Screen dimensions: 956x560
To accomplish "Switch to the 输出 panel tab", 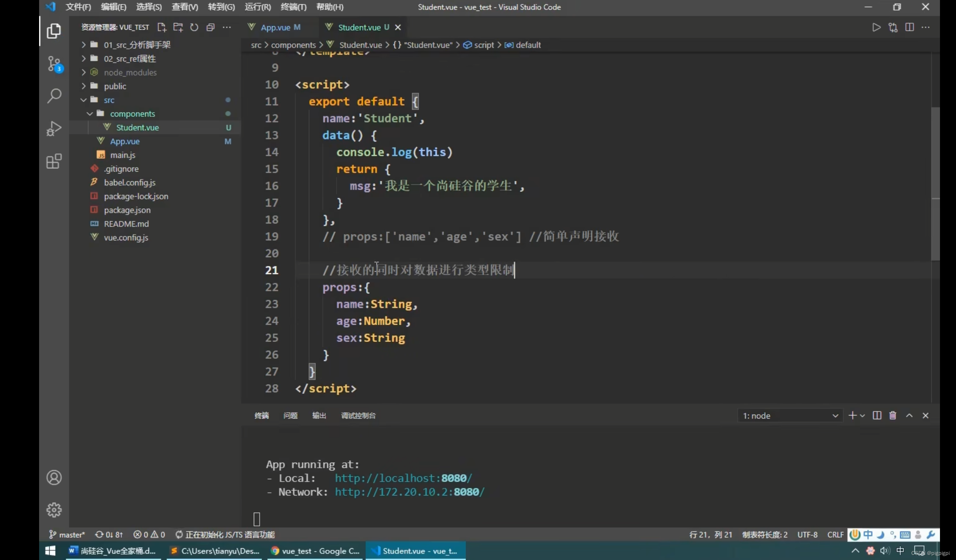I will pos(319,415).
